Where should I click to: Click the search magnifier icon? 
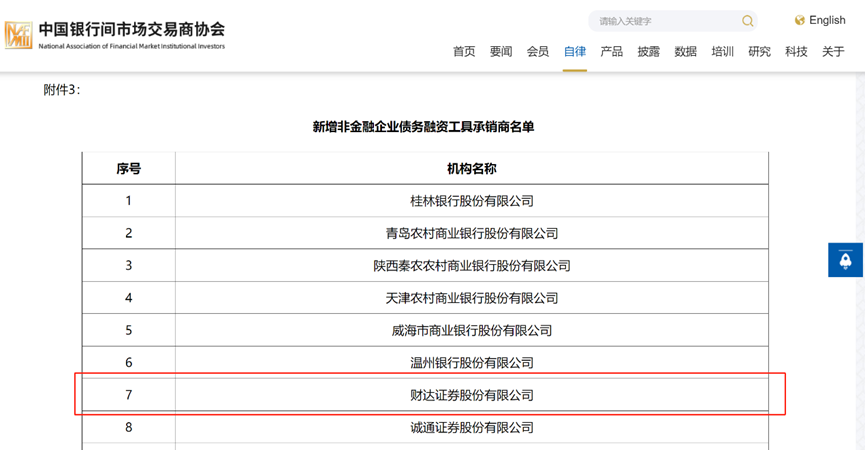coord(747,21)
